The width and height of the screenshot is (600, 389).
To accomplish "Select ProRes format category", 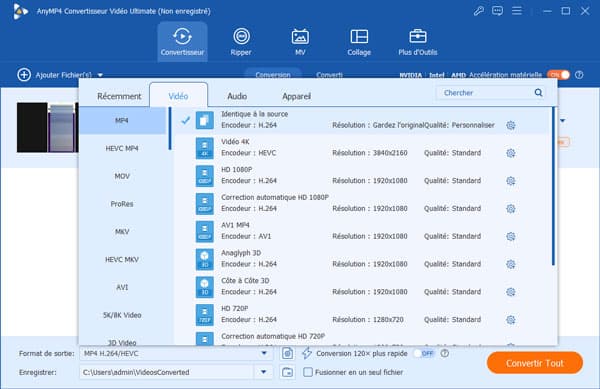I will [122, 204].
